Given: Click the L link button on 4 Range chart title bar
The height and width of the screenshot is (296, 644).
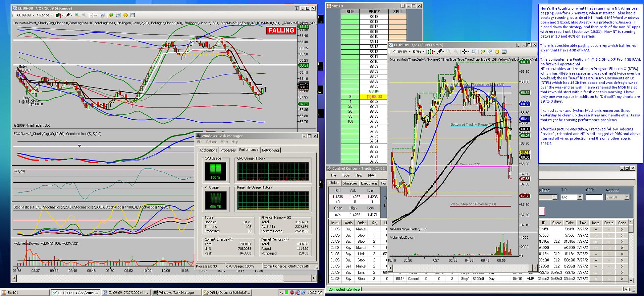Looking at the screenshot, I should 297,8.
